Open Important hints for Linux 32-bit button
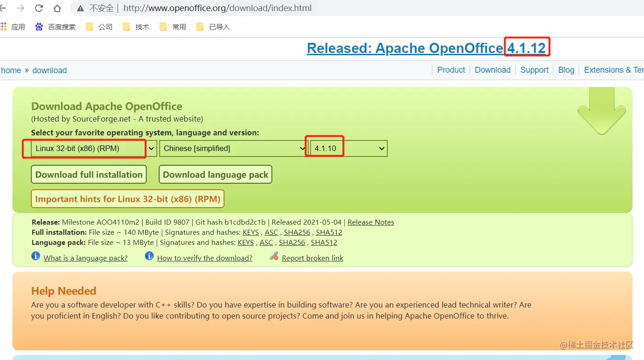 point(127,199)
